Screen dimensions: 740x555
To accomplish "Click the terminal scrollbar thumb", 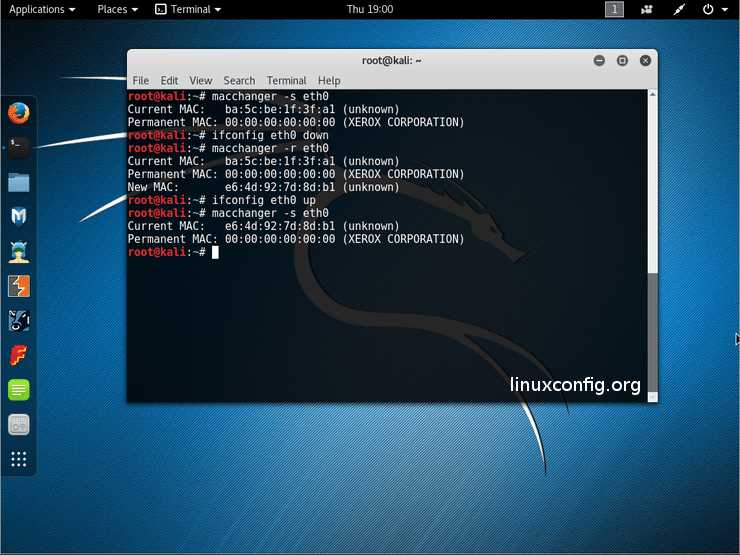I will [x=653, y=332].
